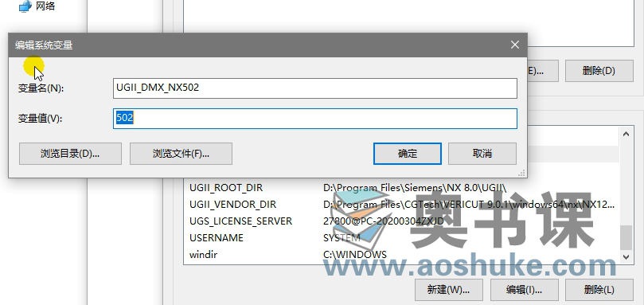Click the variables list scrollbar thumb
This screenshot has width=644, height=305.
(626, 237)
